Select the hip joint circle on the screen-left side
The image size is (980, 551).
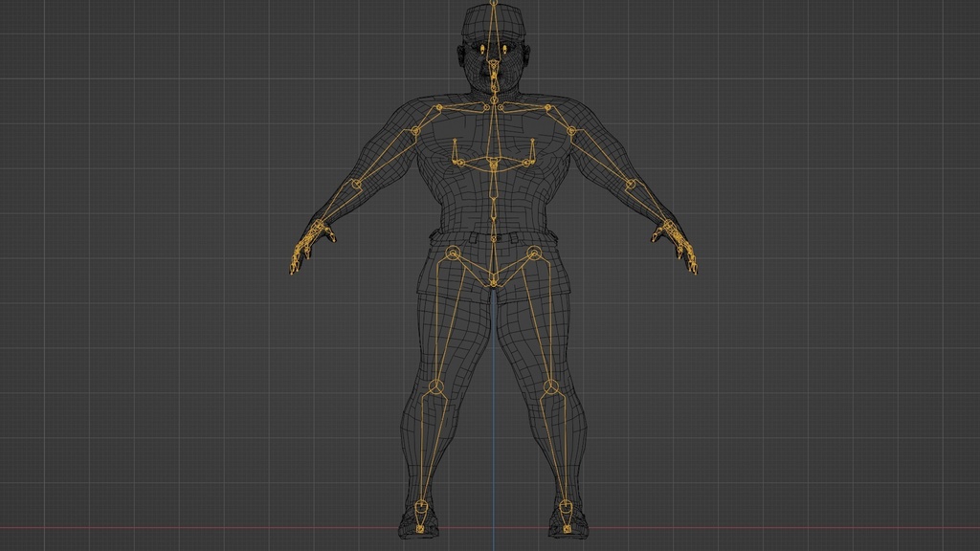[453, 253]
